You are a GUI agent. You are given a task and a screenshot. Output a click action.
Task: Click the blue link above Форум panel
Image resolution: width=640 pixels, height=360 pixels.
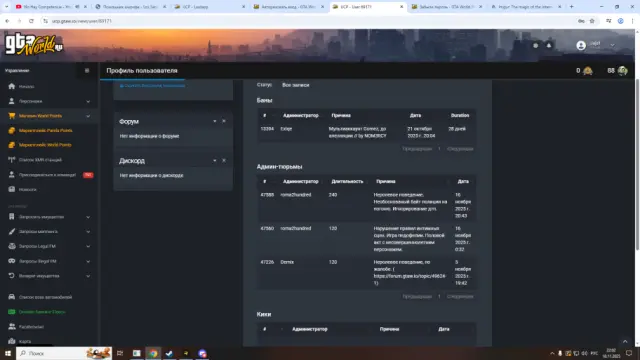(152, 86)
